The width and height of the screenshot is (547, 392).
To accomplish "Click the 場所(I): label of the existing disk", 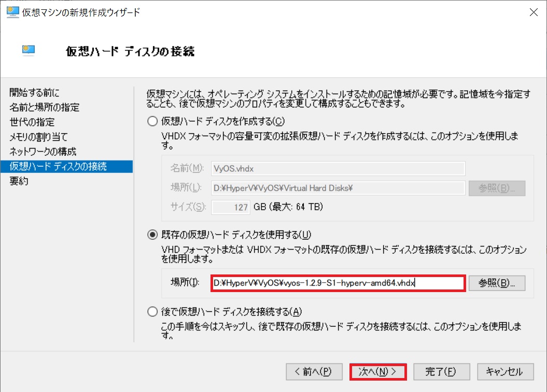I will coord(185,282).
